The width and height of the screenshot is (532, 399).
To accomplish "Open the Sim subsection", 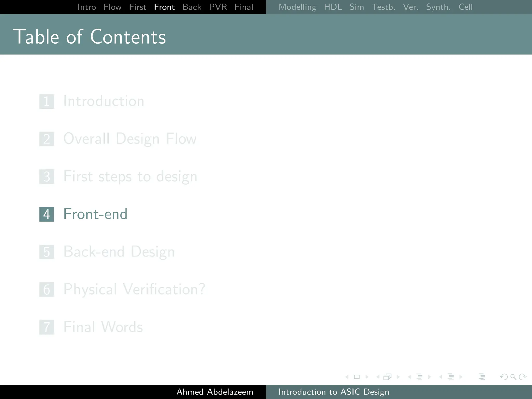I will (357, 7).
